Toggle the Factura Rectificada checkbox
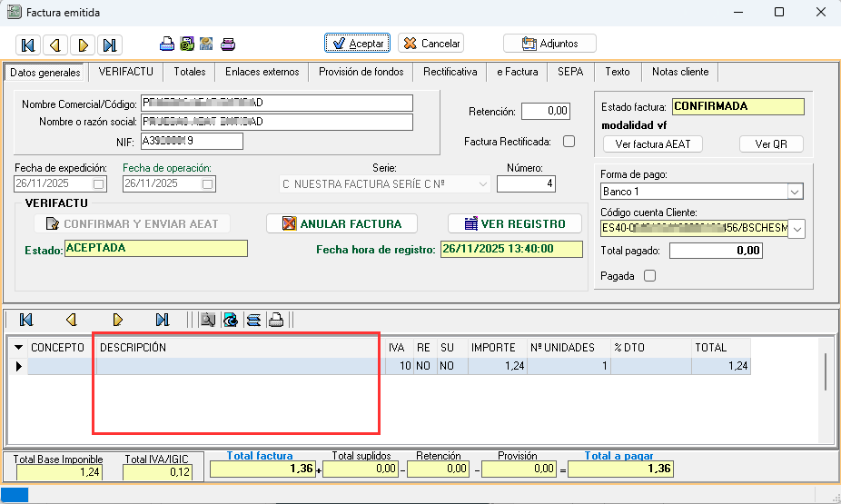The height and width of the screenshot is (504, 841). tap(569, 142)
